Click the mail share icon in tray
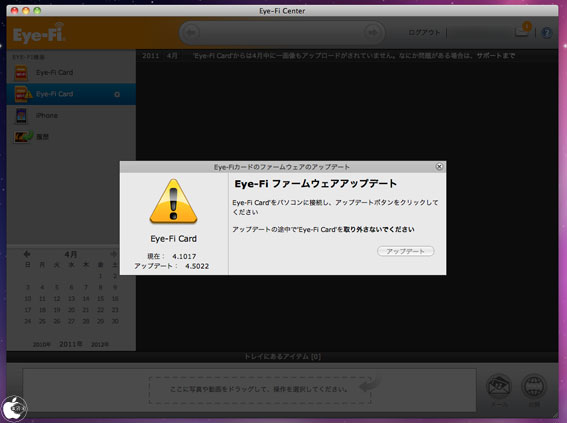Screen dimensions: 567x423 click(x=499, y=387)
